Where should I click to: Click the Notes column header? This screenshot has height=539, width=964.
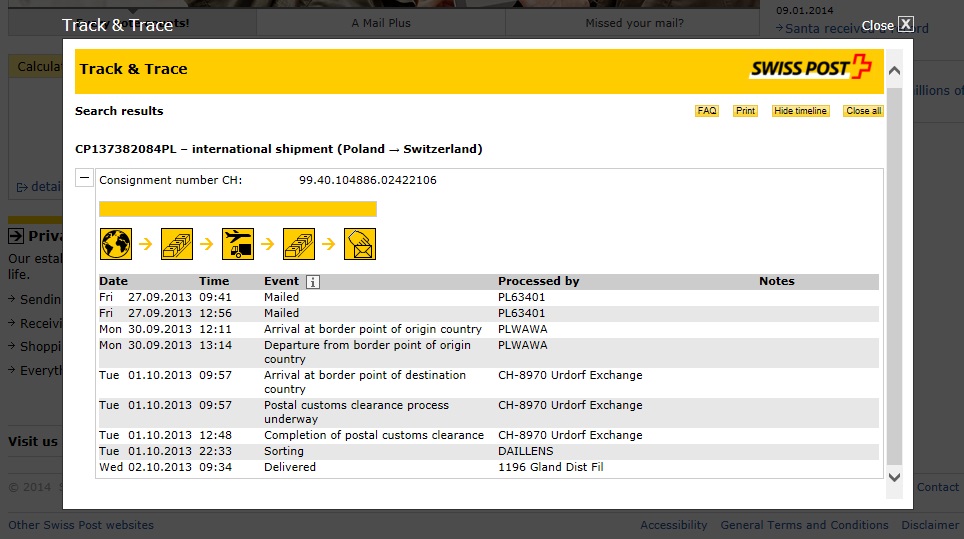776,281
